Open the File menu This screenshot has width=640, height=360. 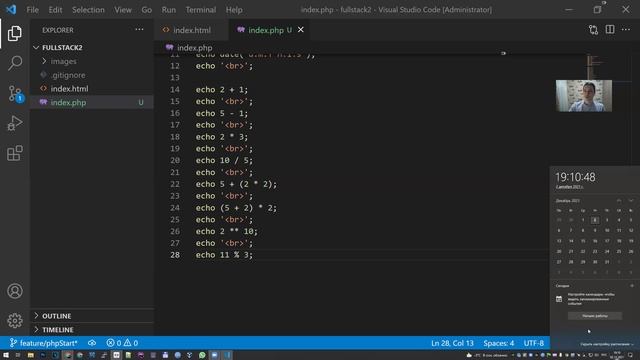32,9
